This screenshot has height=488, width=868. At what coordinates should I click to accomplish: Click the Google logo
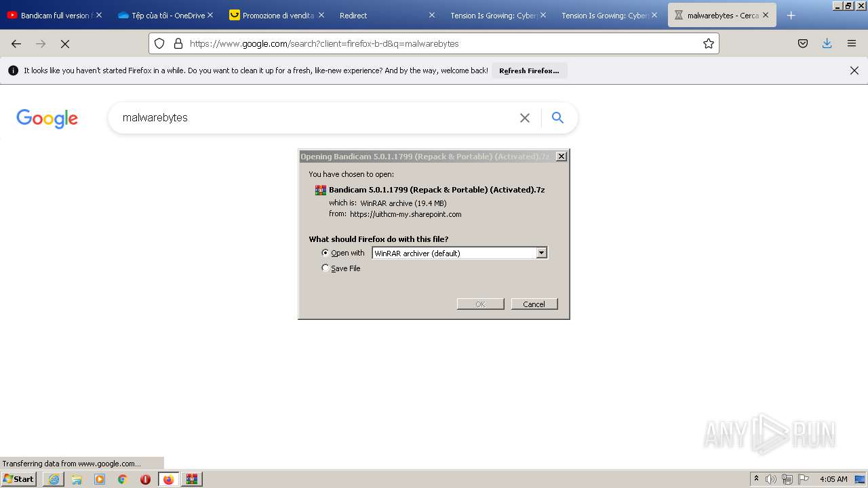[x=47, y=119]
